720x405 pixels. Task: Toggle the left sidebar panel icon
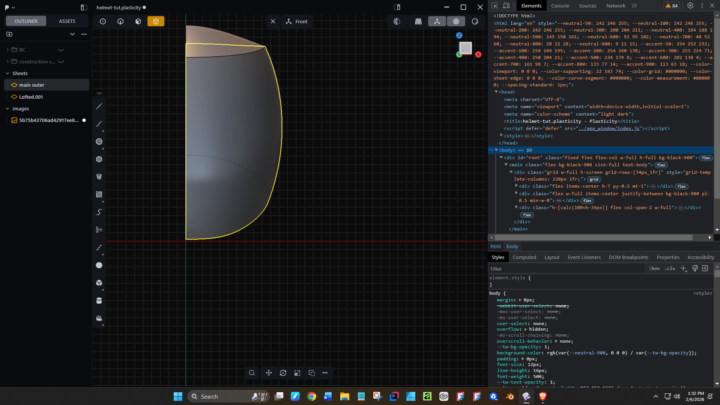point(83,7)
